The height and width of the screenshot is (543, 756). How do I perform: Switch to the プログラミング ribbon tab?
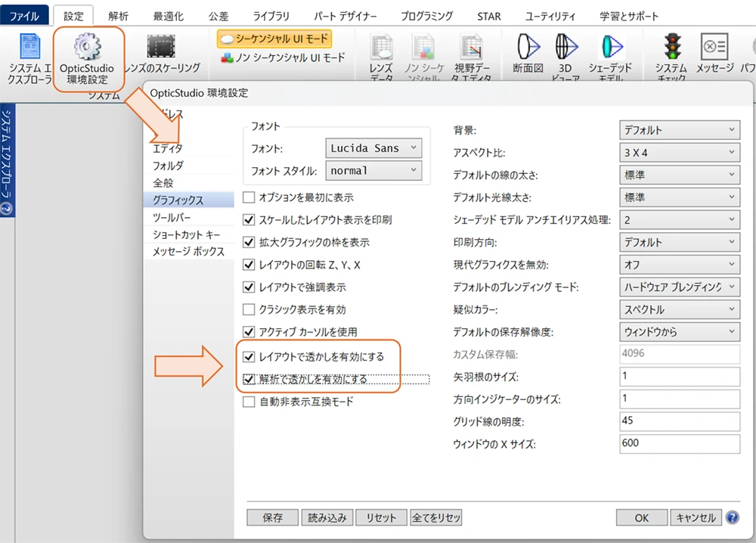(426, 16)
